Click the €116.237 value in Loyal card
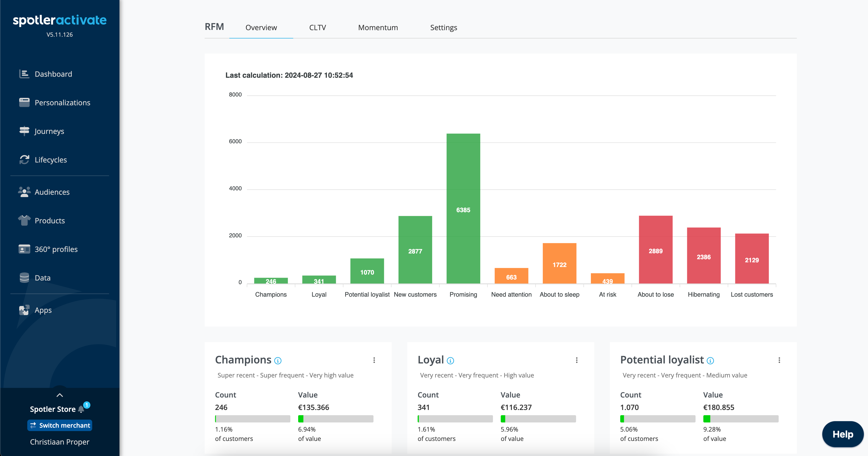 516,407
